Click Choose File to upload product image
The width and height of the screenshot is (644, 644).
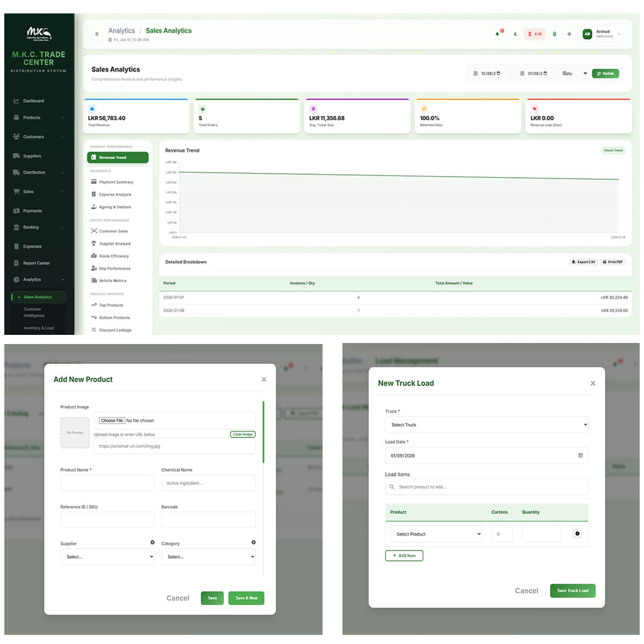pos(111,420)
